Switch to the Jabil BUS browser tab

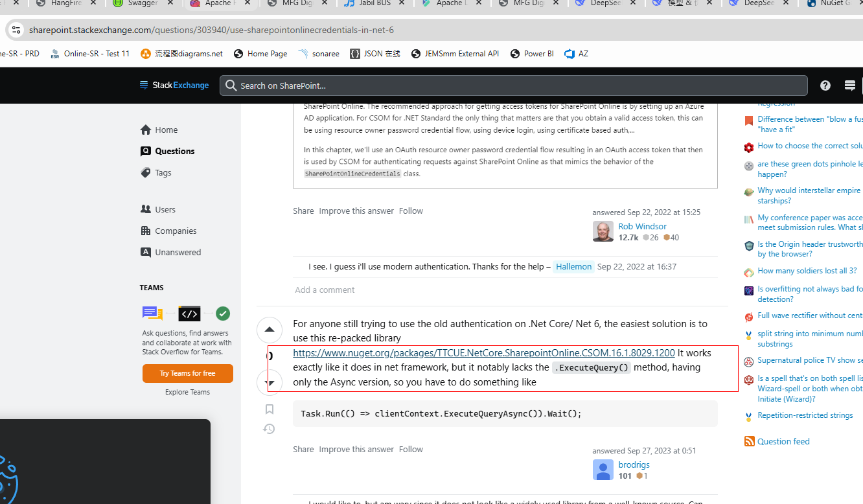374,4
